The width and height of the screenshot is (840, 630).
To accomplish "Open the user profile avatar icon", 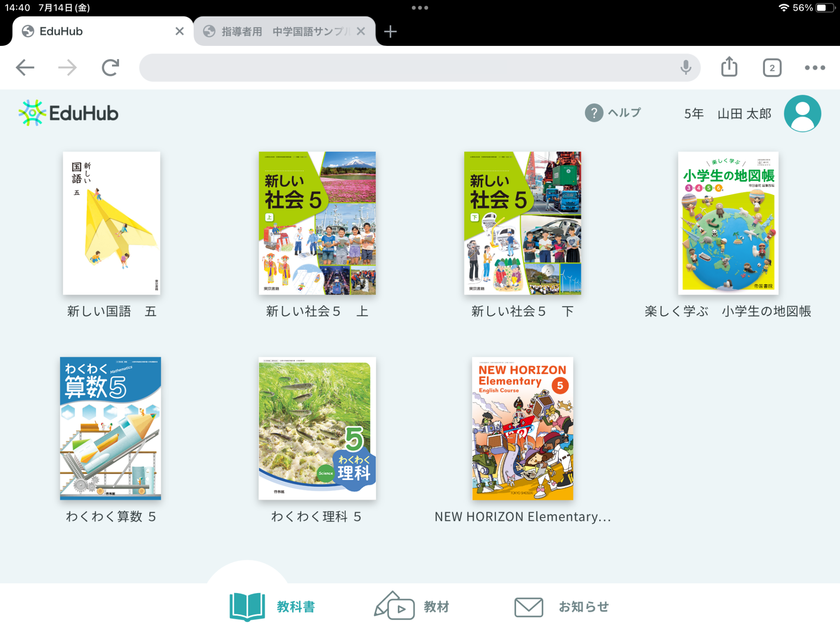I will (x=801, y=114).
